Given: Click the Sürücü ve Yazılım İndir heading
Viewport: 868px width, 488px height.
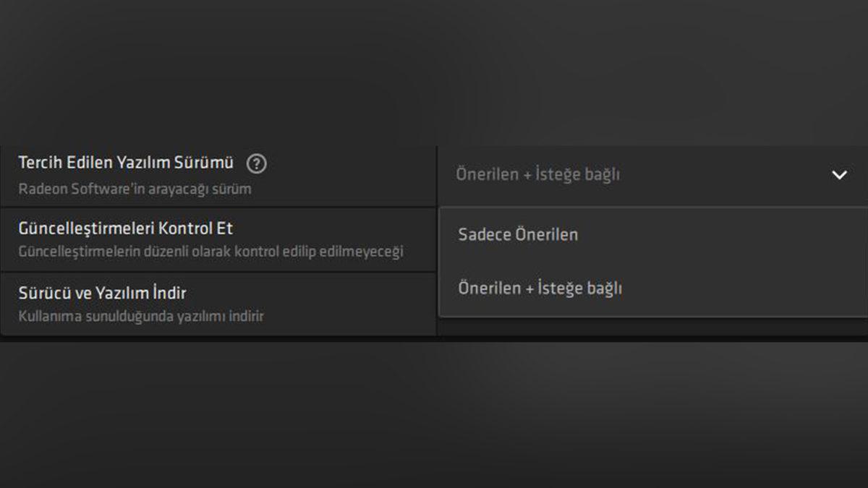Looking at the screenshot, I should click(x=101, y=293).
